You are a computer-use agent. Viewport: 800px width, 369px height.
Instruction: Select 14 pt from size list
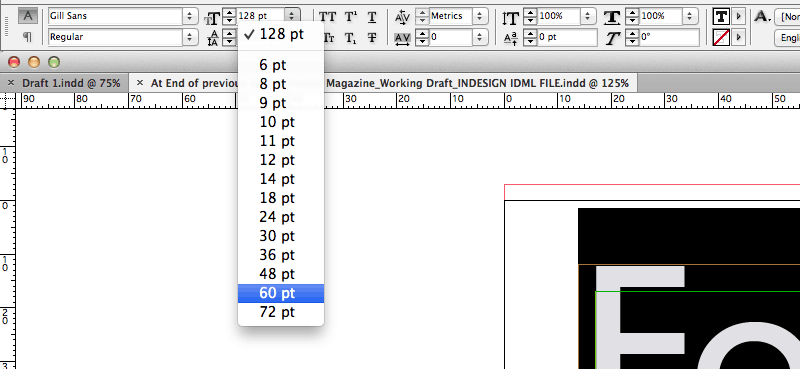pyautogui.click(x=281, y=179)
